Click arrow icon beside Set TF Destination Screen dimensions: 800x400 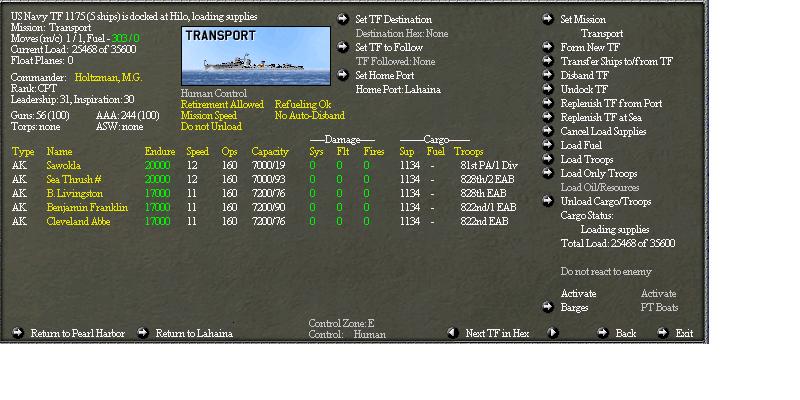click(343, 19)
